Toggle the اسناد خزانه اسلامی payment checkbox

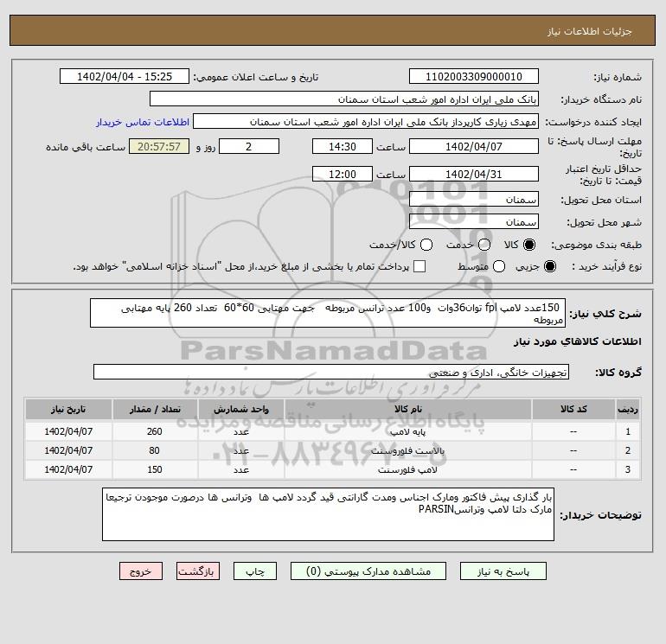419,266
